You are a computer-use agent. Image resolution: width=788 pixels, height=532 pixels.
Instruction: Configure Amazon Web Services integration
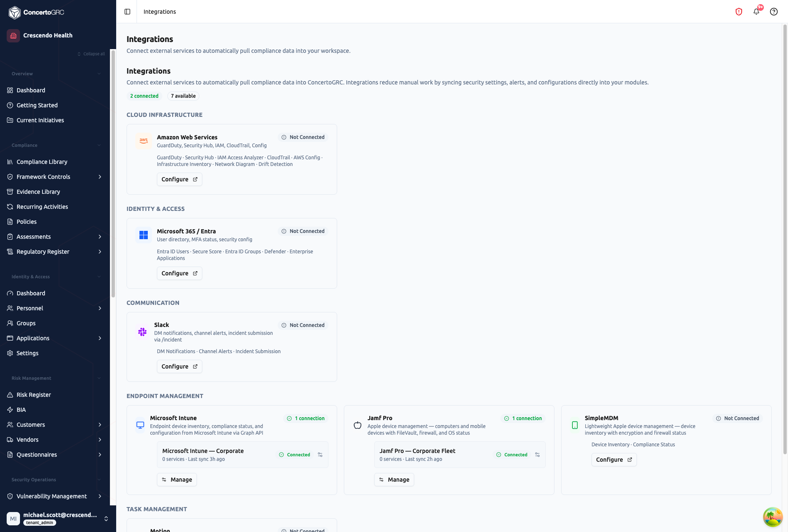(179, 179)
